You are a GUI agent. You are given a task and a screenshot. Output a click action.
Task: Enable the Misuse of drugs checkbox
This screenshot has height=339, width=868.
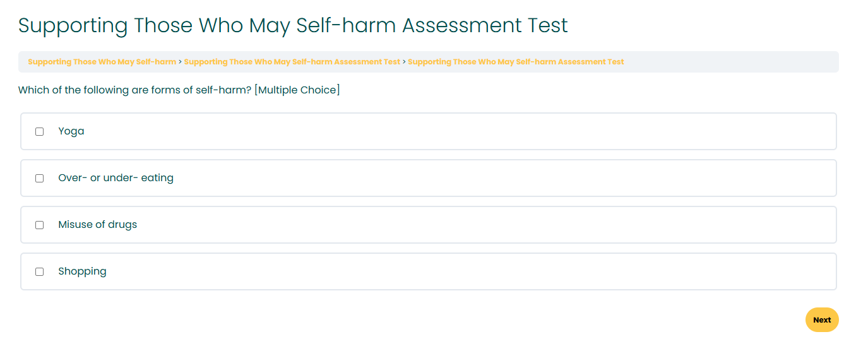coord(39,225)
